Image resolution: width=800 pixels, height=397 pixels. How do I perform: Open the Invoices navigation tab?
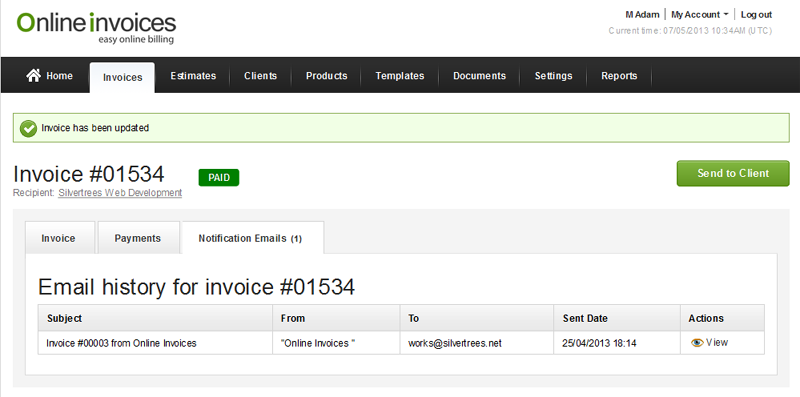pos(122,77)
